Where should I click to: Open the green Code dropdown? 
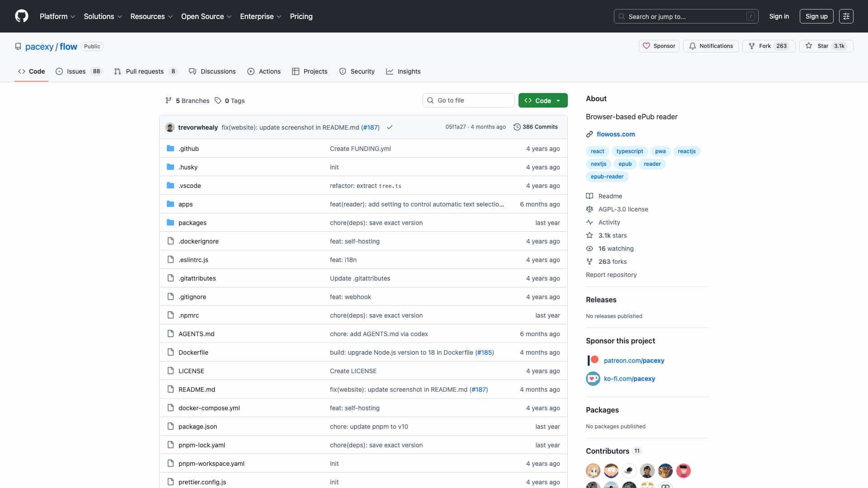(543, 100)
